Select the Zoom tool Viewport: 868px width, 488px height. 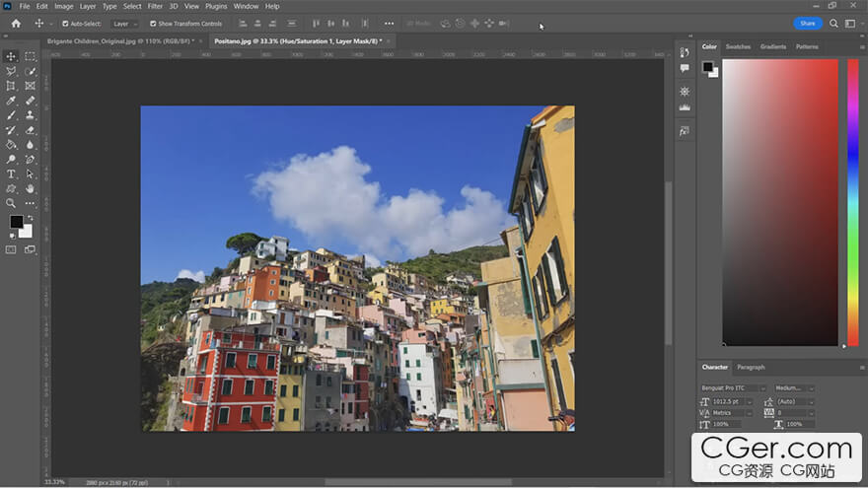(11, 203)
